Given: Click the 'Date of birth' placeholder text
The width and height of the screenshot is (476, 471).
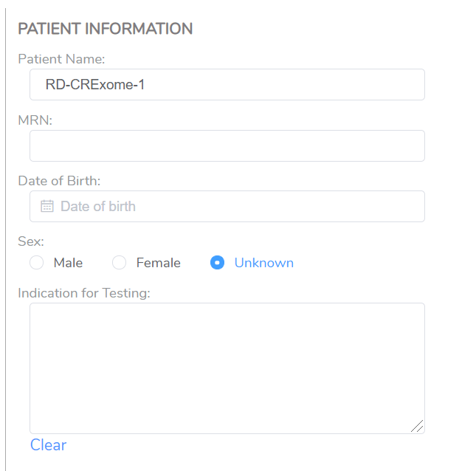Looking at the screenshot, I should pyautogui.click(x=98, y=206).
